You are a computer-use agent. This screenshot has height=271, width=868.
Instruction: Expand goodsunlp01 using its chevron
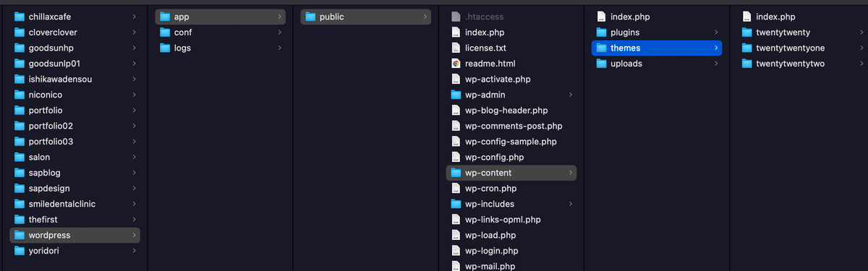(135, 64)
